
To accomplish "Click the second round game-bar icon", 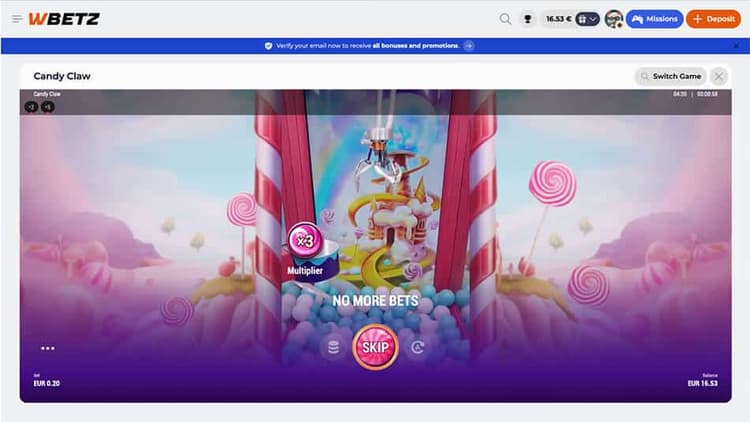I will (x=48, y=107).
